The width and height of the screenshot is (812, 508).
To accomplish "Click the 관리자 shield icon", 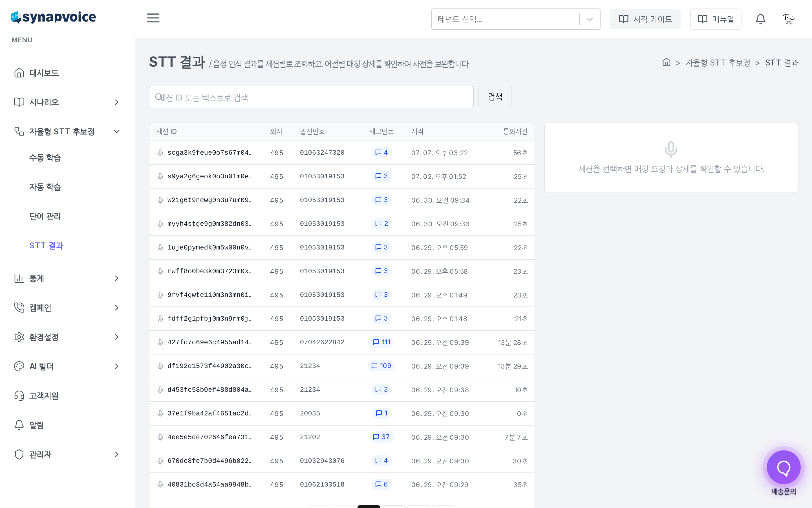I will click(x=19, y=454).
